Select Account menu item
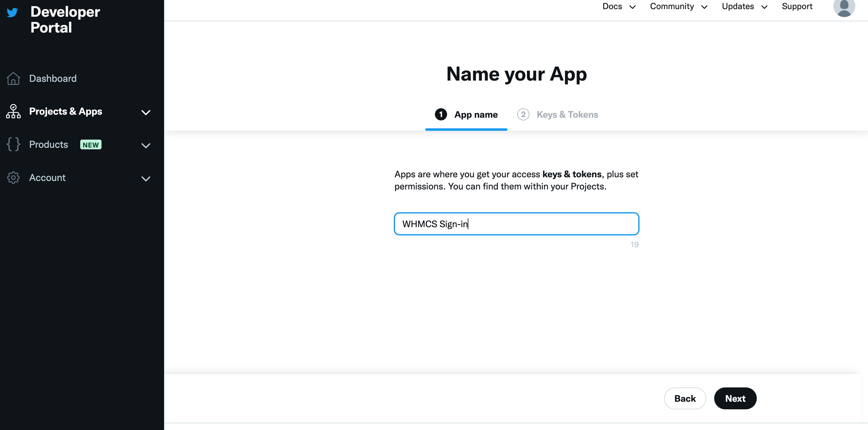868x430 pixels. coord(47,177)
